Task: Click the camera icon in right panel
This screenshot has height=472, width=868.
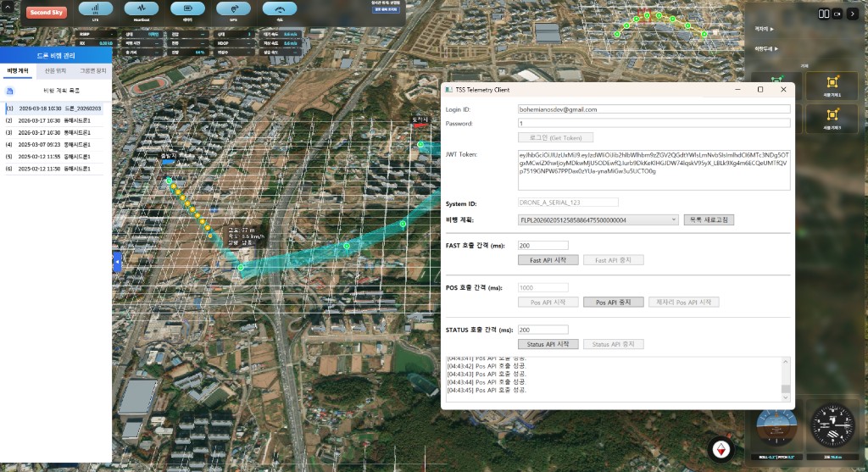Action: [838, 14]
